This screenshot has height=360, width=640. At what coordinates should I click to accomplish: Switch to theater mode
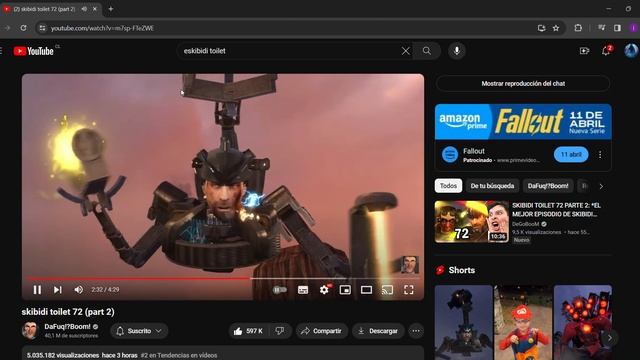367,290
